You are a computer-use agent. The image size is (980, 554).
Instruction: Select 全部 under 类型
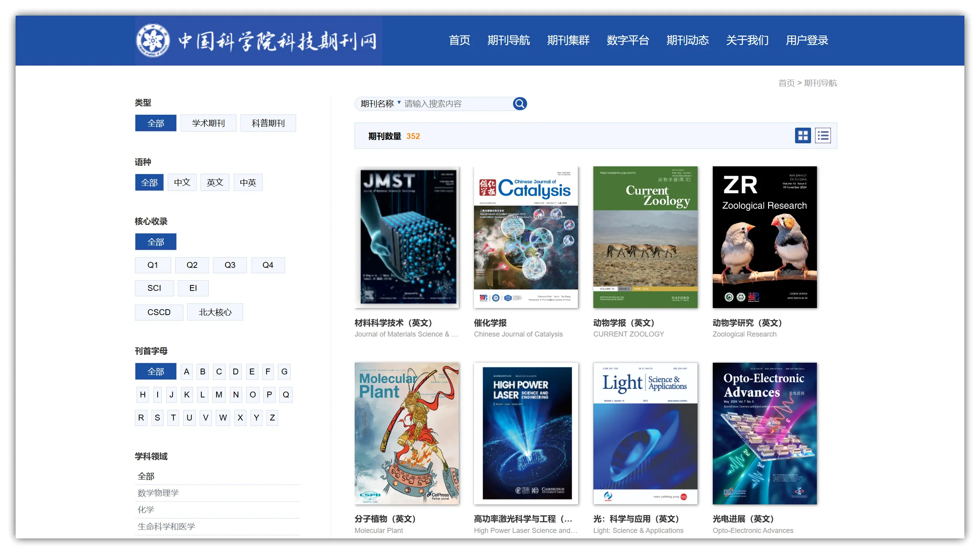point(156,123)
